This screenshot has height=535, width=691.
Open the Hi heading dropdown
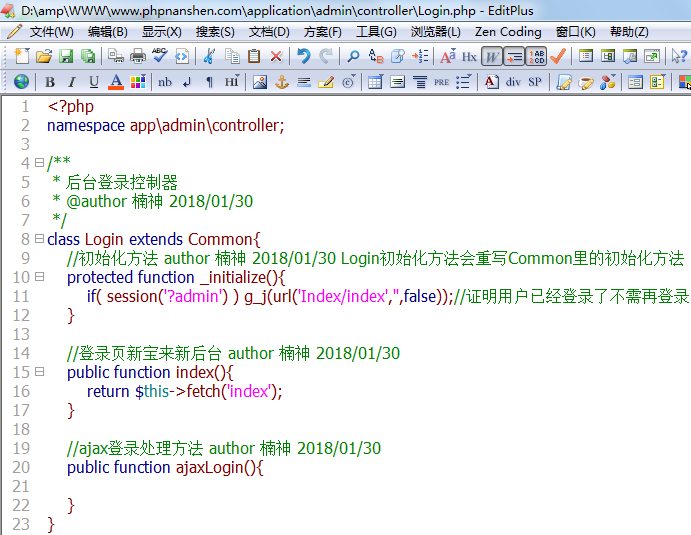pos(232,82)
